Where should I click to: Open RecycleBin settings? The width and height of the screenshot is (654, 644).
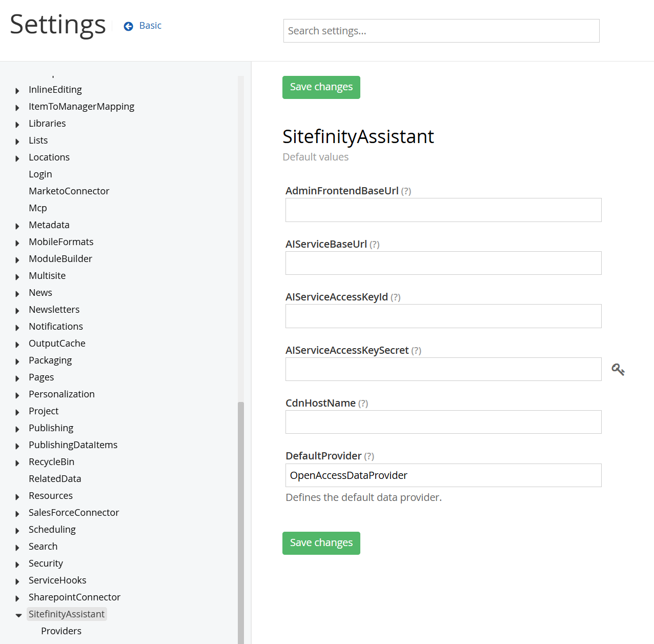51,462
